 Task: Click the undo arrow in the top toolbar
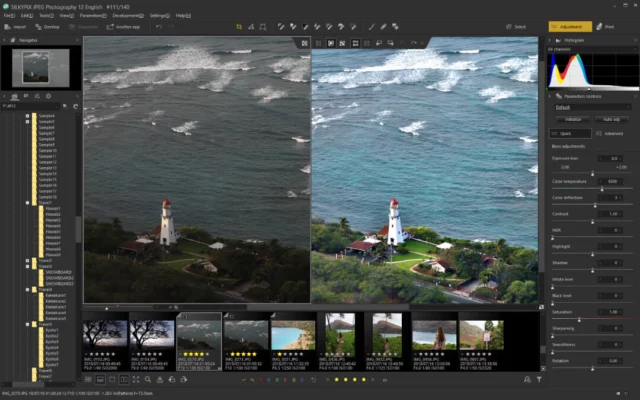[x=159, y=27]
